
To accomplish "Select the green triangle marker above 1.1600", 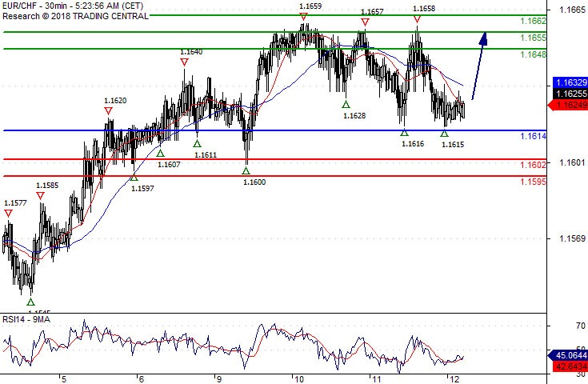I will (246, 171).
